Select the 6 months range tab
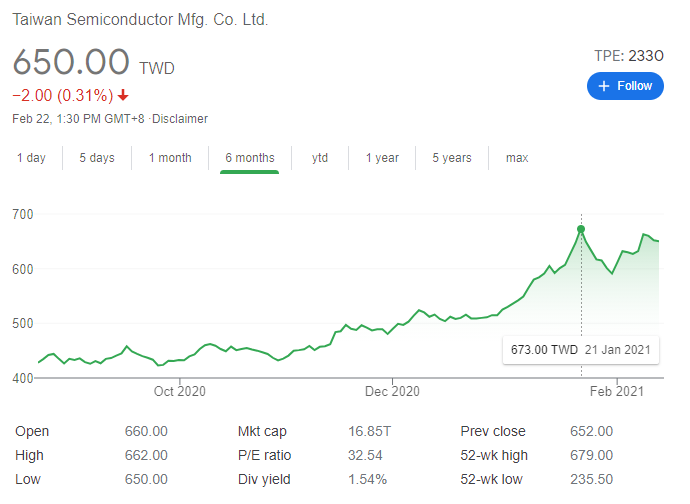Viewport: 690px width, 504px height. pyautogui.click(x=250, y=158)
